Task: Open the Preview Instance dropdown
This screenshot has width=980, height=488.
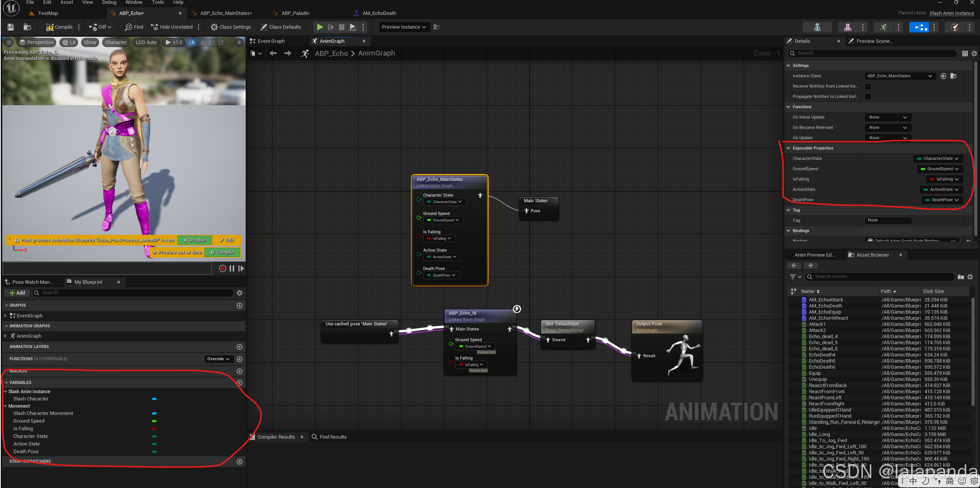Action: coord(404,27)
